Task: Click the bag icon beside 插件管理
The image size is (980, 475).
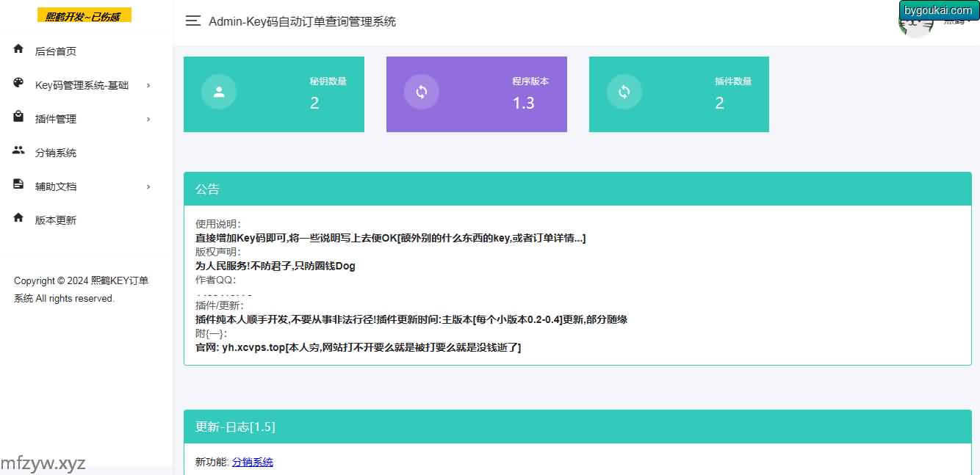Action: tap(18, 117)
